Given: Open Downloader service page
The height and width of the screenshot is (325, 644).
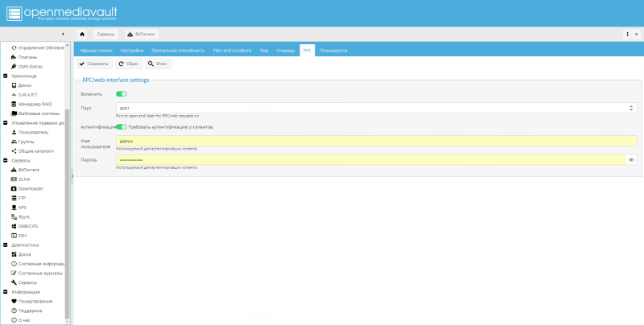Looking at the screenshot, I should tap(31, 189).
